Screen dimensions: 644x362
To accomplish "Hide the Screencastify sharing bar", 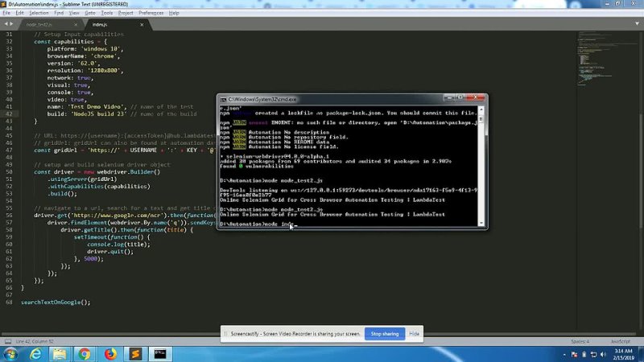I will [x=414, y=334].
